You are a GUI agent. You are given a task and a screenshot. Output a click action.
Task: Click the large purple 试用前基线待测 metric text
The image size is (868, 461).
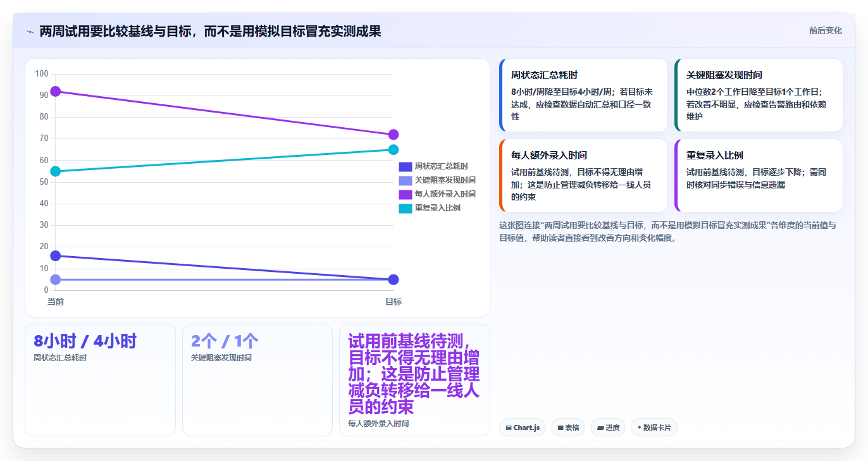click(414, 374)
